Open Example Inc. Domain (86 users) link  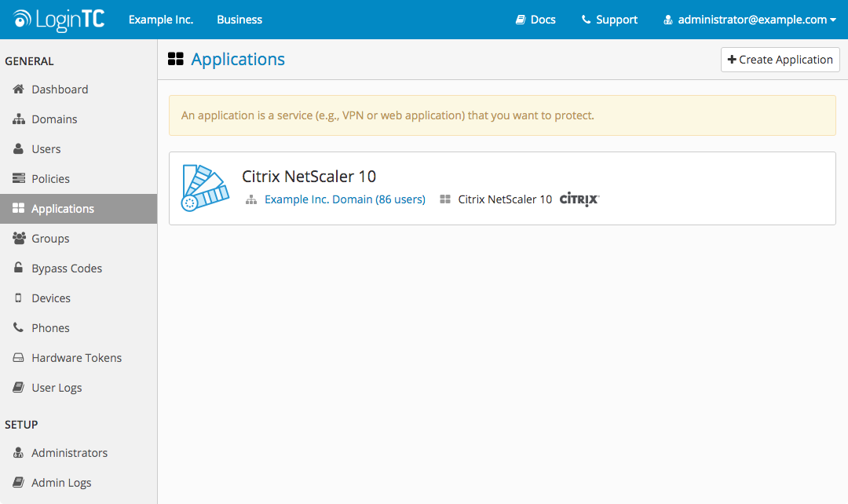[x=345, y=199]
